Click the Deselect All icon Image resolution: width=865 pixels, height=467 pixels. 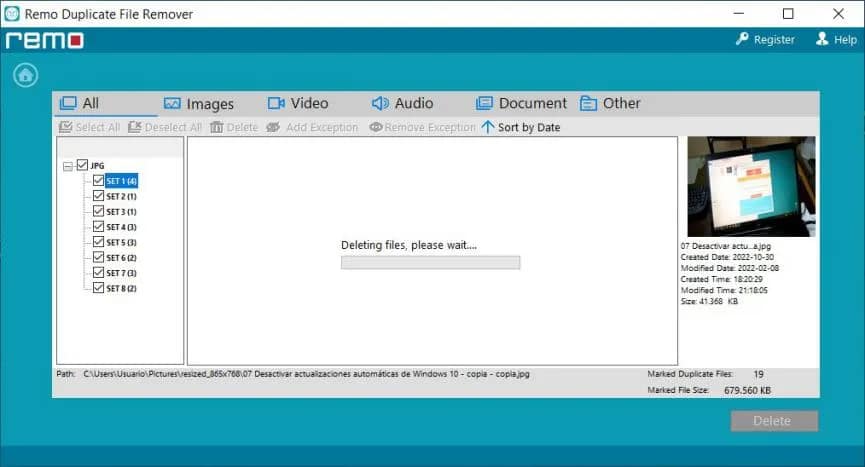point(135,127)
